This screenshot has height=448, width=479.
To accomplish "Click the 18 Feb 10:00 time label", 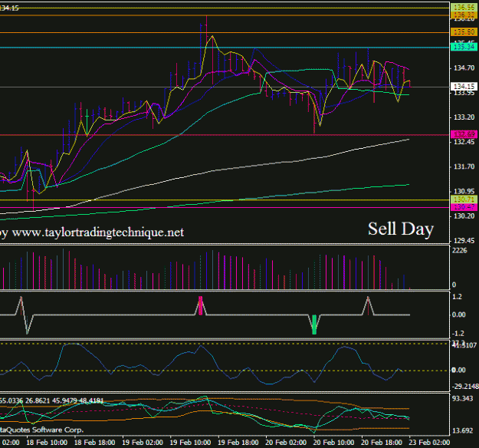I will click(47, 443).
